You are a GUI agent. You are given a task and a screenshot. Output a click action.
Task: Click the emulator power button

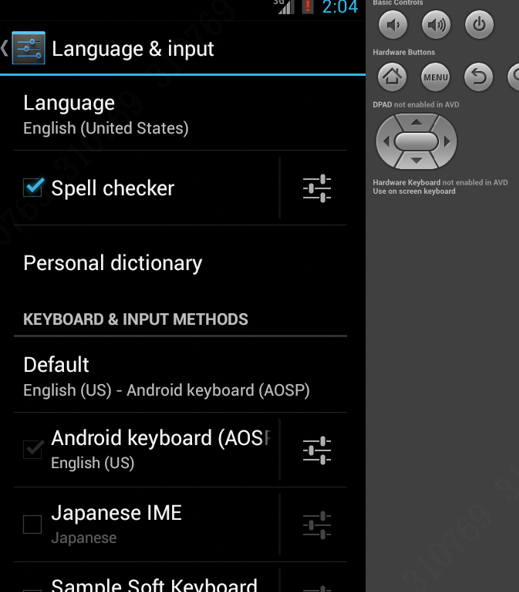coord(479,25)
